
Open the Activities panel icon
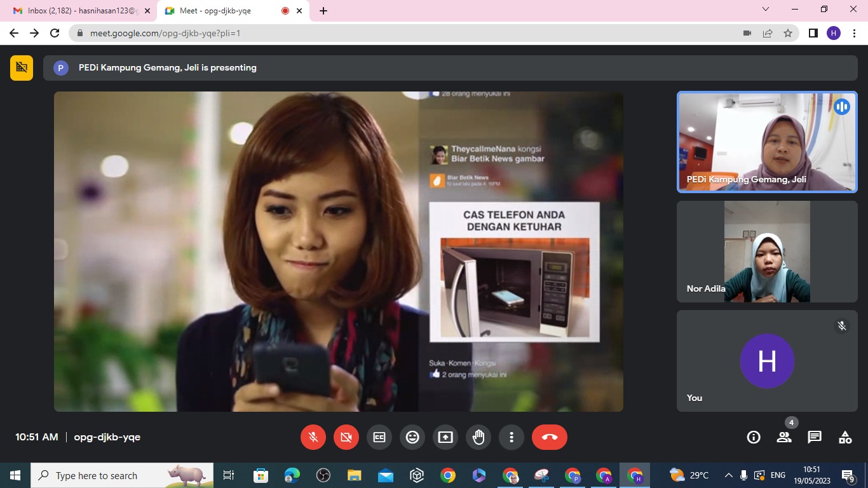point(845,437)
